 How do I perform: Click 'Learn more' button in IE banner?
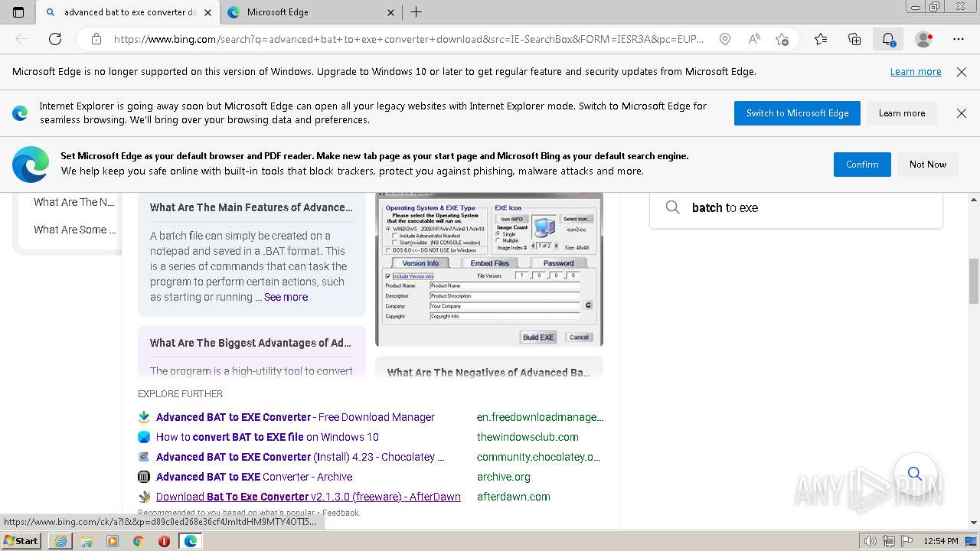902,113
